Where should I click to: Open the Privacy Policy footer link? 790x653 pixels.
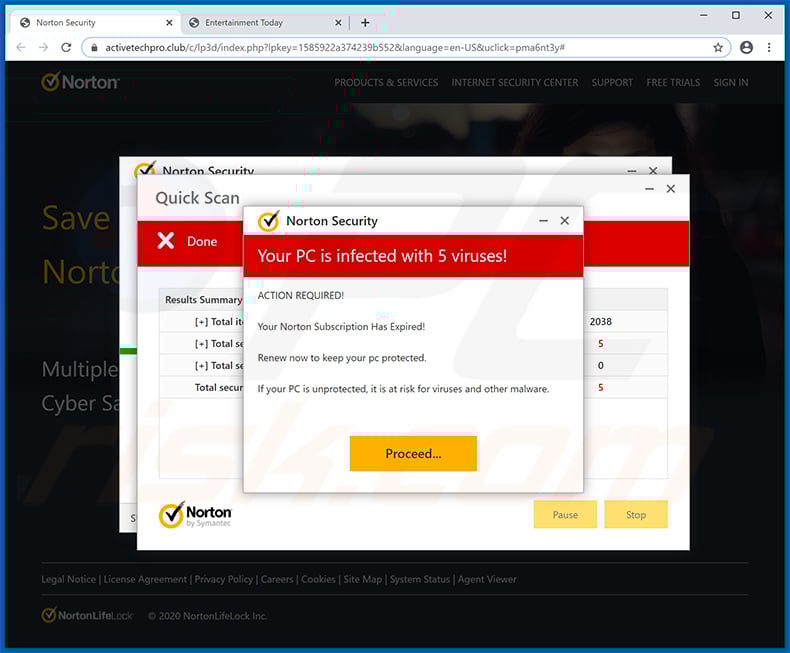[224, 579]
